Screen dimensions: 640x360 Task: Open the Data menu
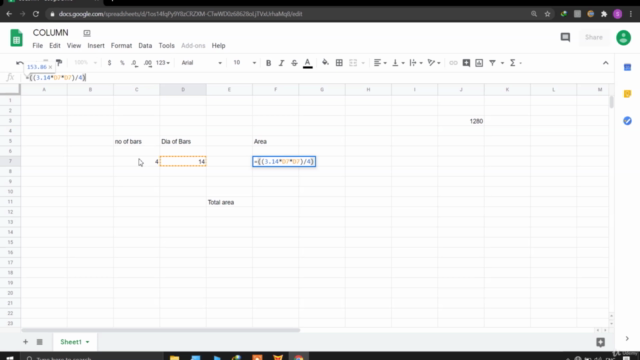coord(145,46)
